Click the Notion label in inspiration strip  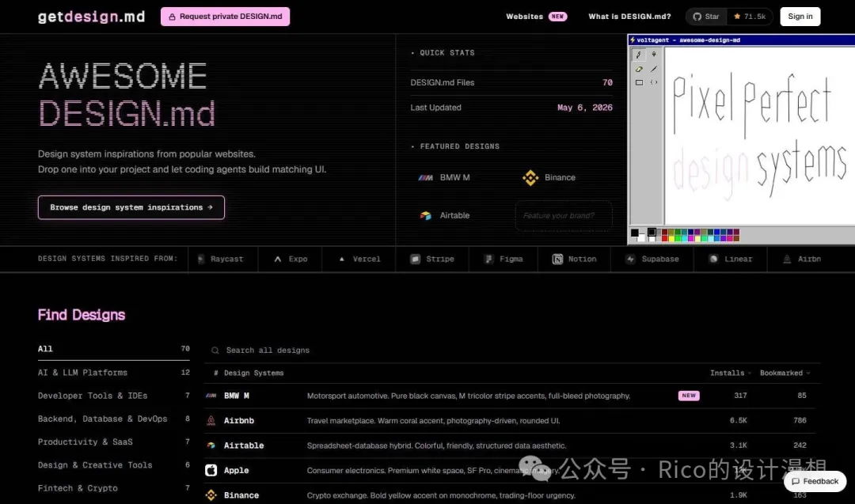point(583,260)
